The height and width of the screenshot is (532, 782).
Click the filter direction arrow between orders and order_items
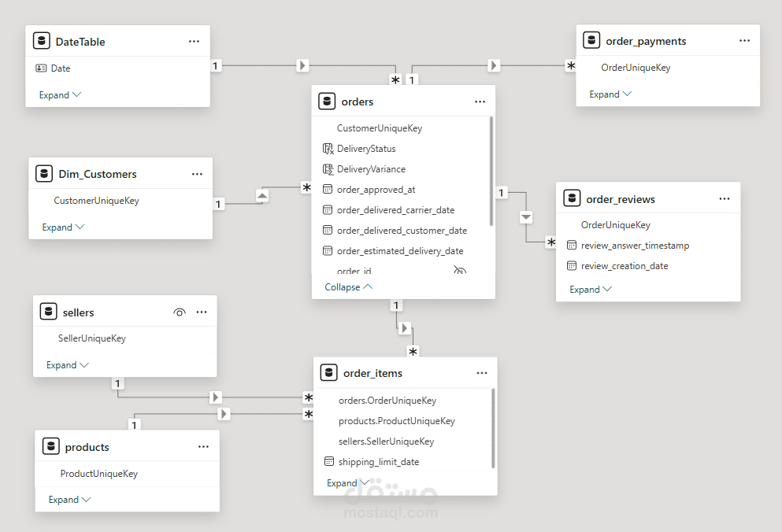coord(405,328)
